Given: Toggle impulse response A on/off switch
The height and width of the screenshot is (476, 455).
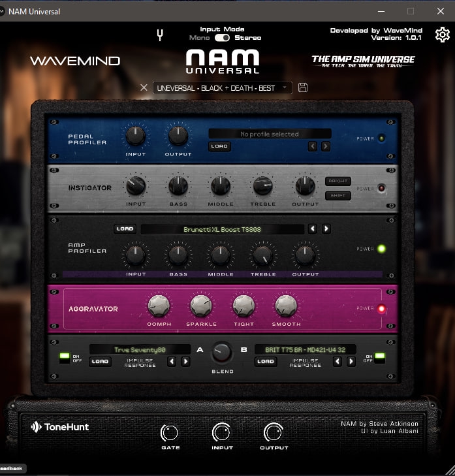Looking at the screenshot, I should pyautogui.click(x=65, y=358).
